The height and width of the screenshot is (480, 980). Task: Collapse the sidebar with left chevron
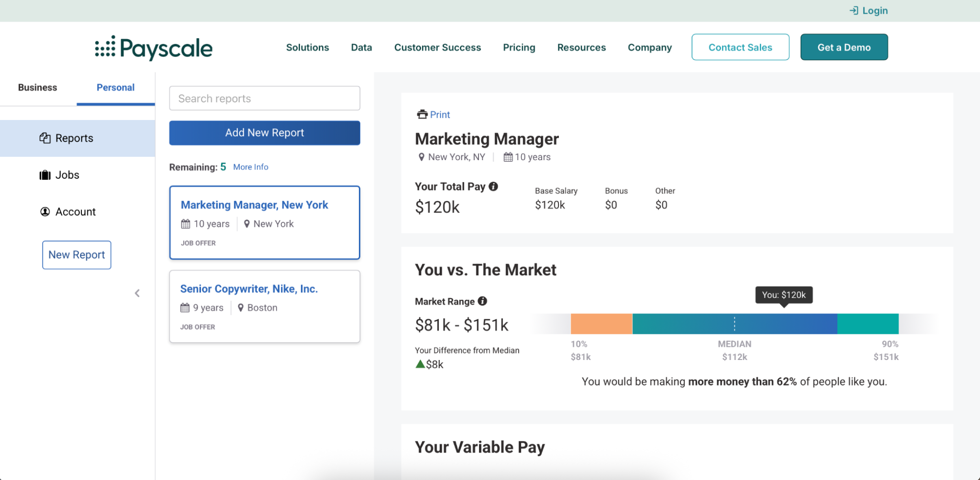[x=137, y=293]
